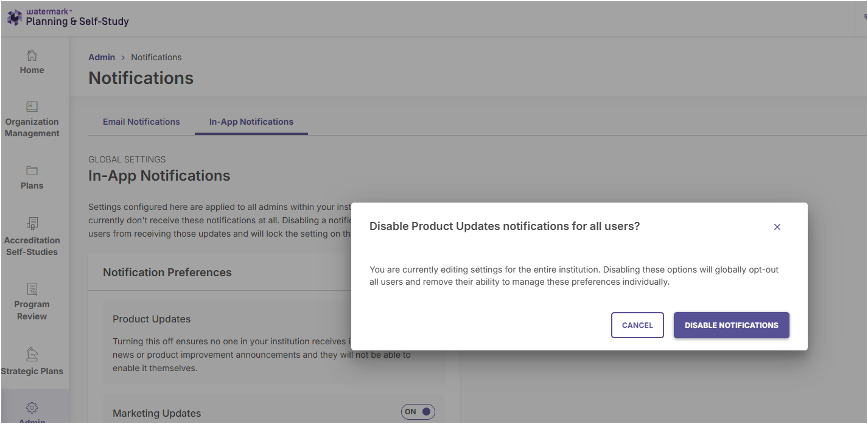
Task: Select the Plans label in sidebar
Action: [32, 186]
